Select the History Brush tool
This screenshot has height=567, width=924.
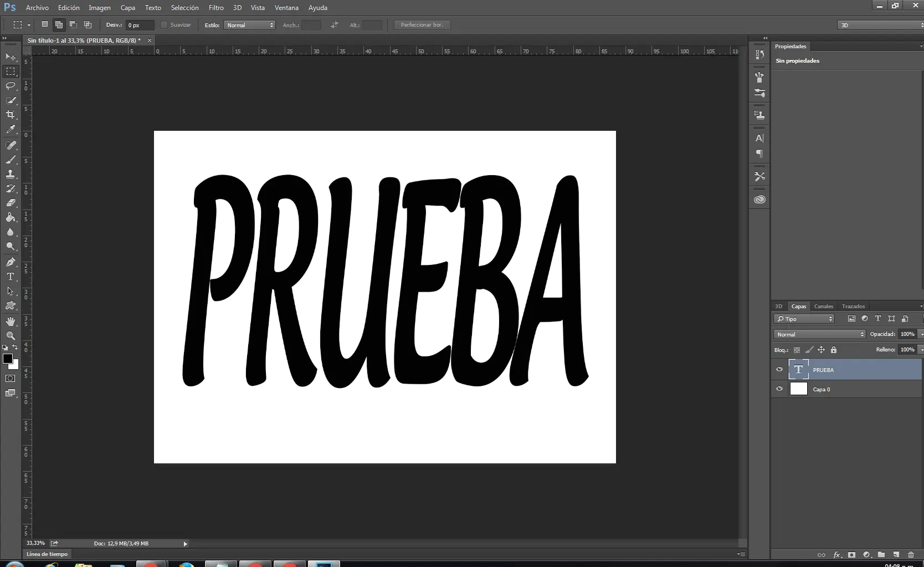pyautogui.click(x=11, y=188)
